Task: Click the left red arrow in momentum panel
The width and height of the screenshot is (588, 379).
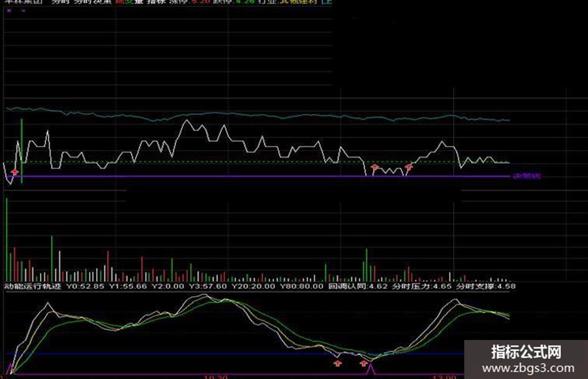Action: pyautogui.click(x=337, y=362)
